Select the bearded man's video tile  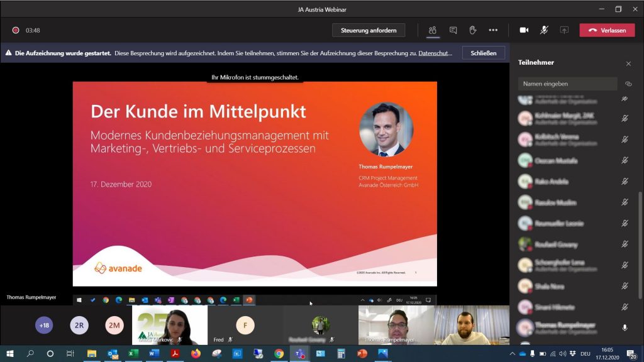472,326
